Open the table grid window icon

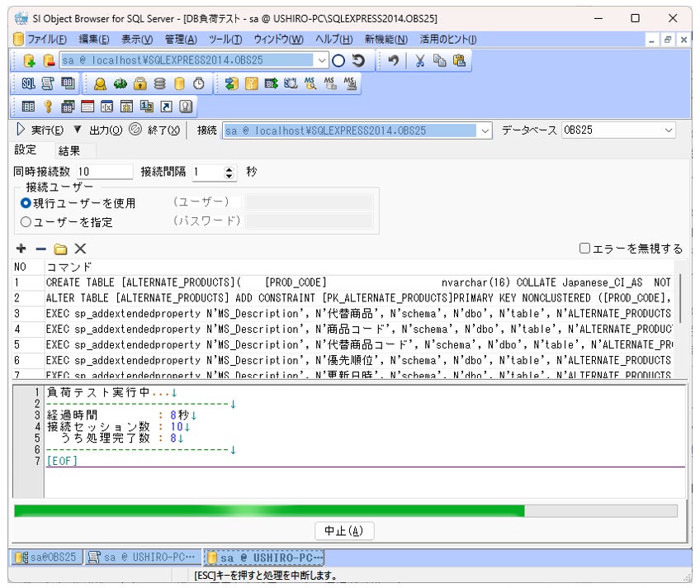point(68,83)
